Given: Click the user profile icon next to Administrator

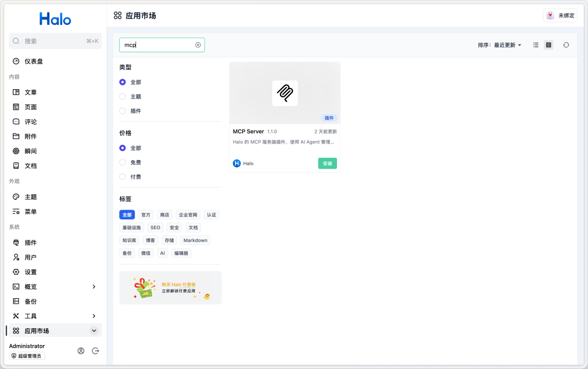Looking at the screenshot, I should 81,350.
